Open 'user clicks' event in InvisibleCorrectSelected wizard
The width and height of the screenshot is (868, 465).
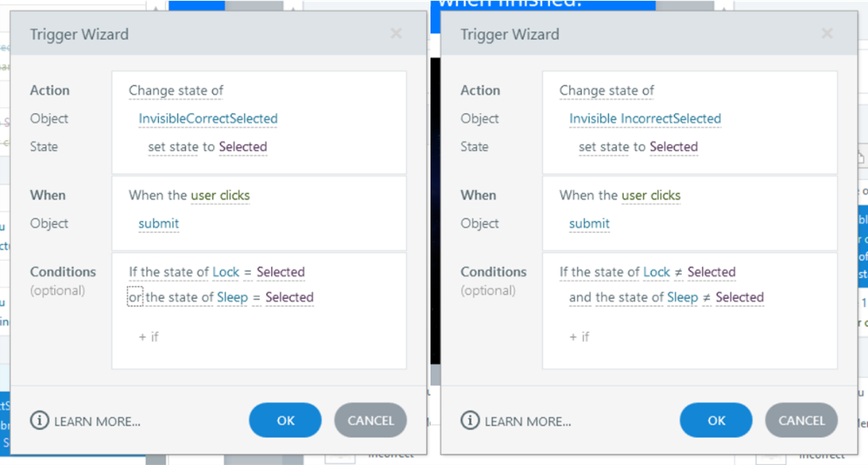point(220,196)
